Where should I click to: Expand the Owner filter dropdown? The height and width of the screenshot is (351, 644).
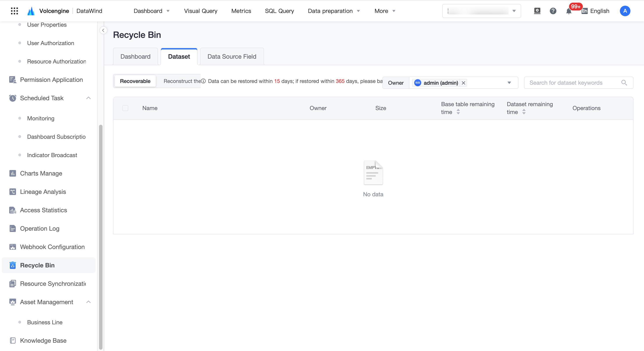(509, 83)
